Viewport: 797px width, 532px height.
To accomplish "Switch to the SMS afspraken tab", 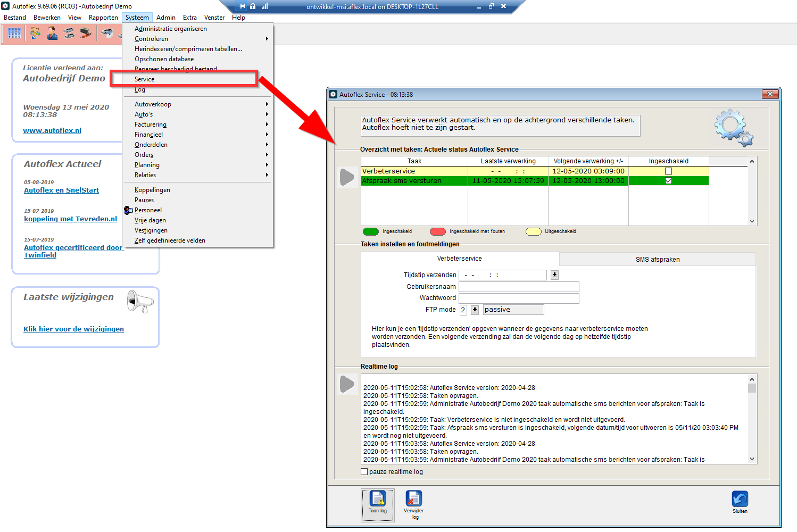I will click(x=658, y=260).
